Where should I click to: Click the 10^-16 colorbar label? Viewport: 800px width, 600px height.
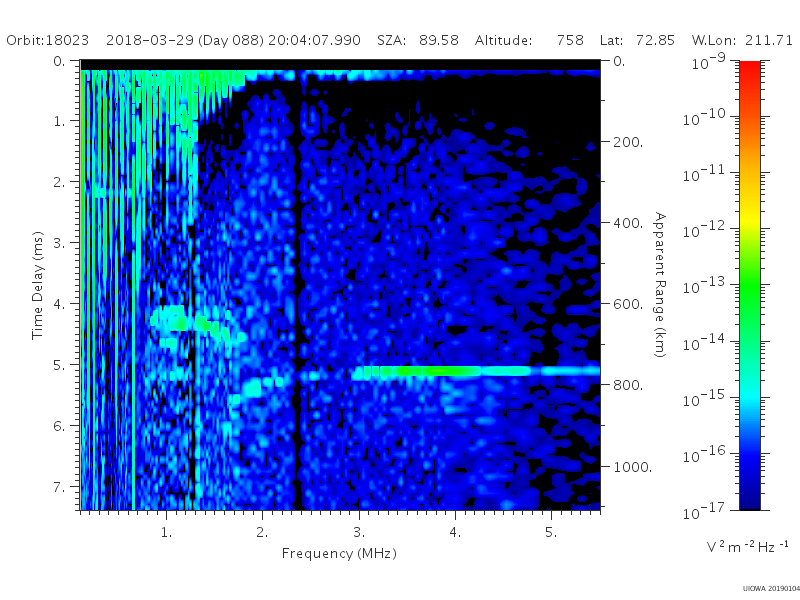click(x=704, y=455)
